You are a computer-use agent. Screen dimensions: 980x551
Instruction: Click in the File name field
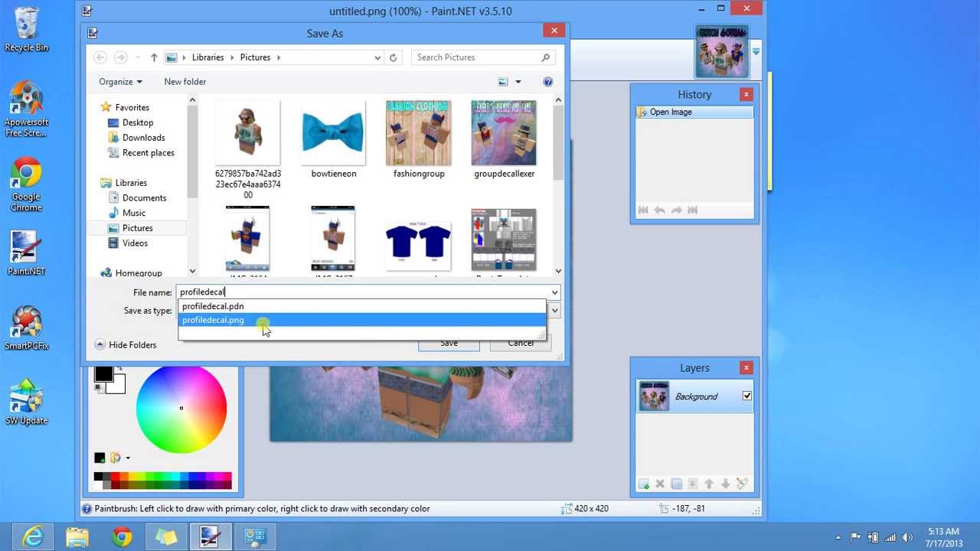coord(362,292)
